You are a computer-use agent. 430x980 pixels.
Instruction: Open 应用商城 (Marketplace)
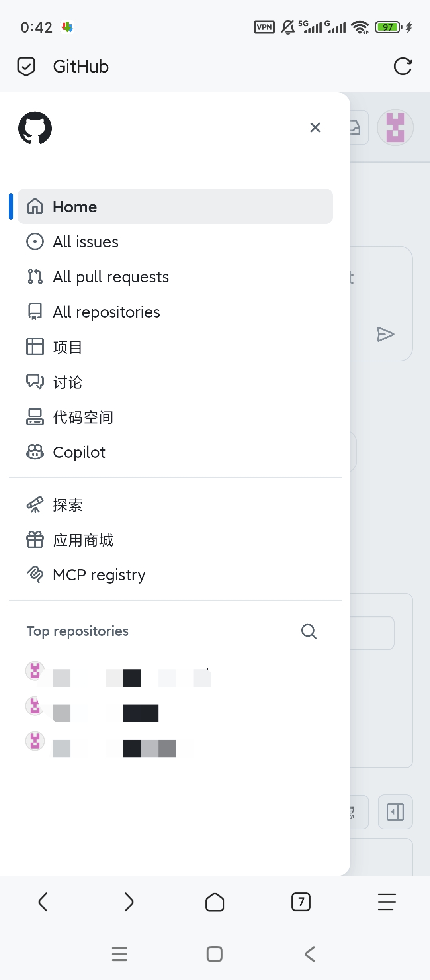coord(175,540)
